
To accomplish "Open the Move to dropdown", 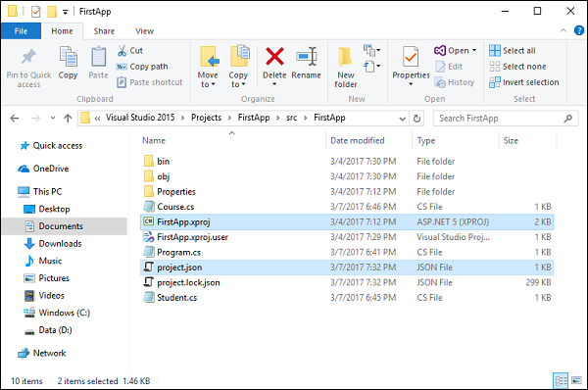I will 208,80.
